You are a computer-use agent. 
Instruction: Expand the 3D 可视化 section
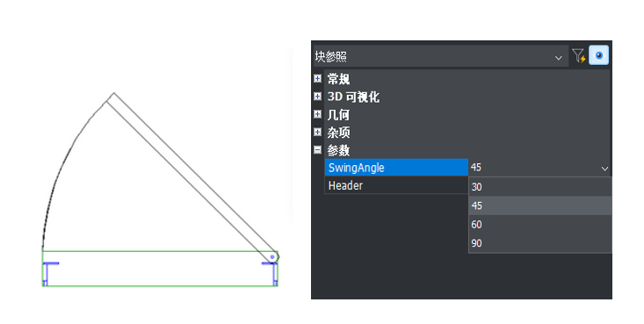pyautogui.click(x=317, y=97)
